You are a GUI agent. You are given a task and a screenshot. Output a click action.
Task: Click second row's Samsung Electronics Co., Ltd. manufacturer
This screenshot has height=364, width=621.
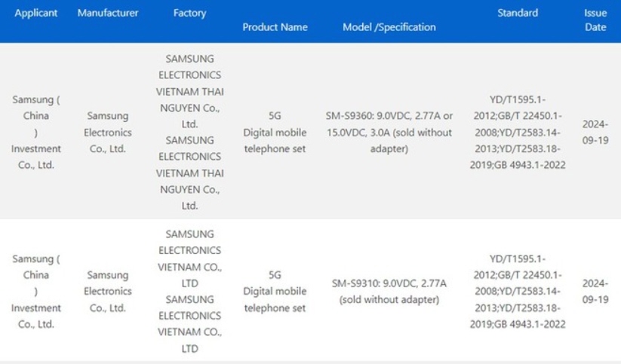click(x=108, y=291)
